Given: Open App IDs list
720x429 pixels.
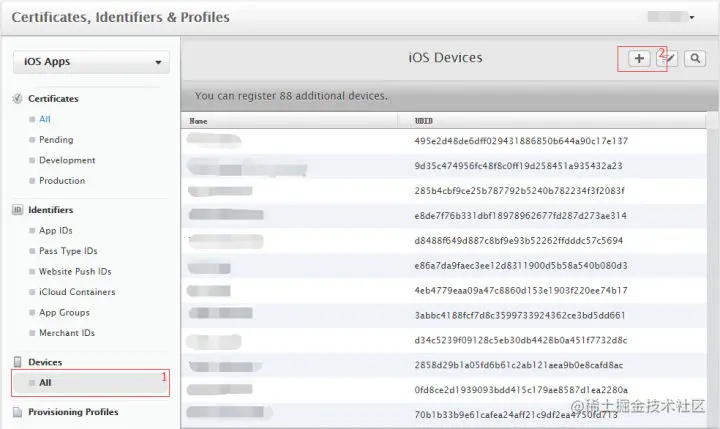Looking at the screenshot, I should 56,231.
